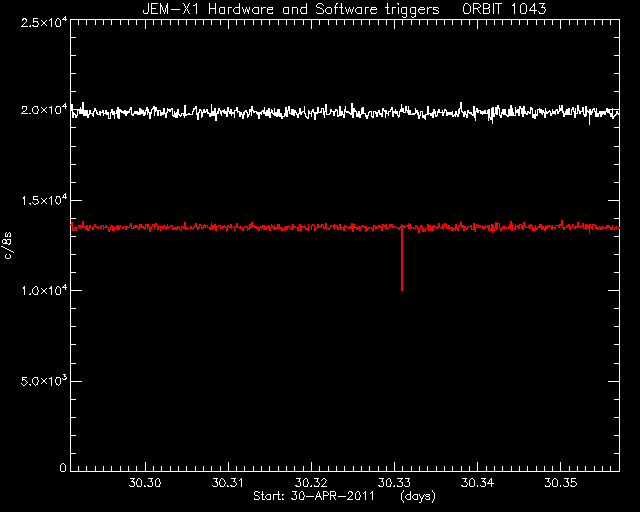Click the 30.31 x-axis tick label
Viewport: 640px width, 512px height.
(228, 483)
